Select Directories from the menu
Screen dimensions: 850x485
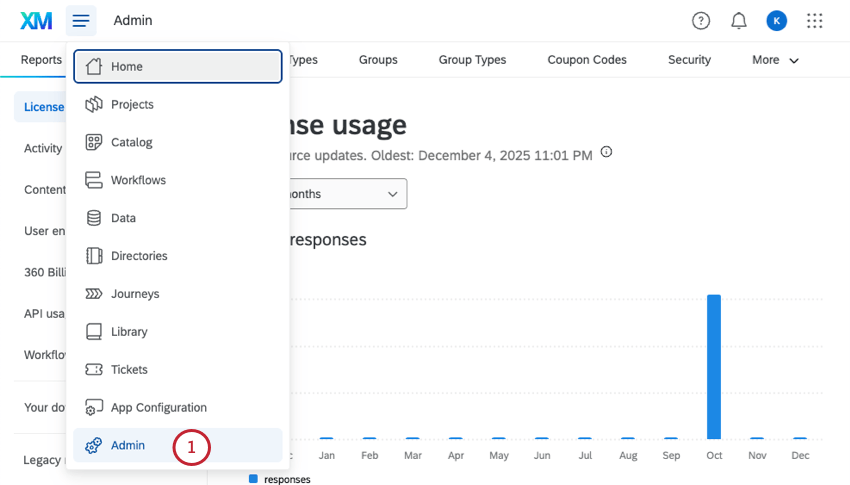139,256
